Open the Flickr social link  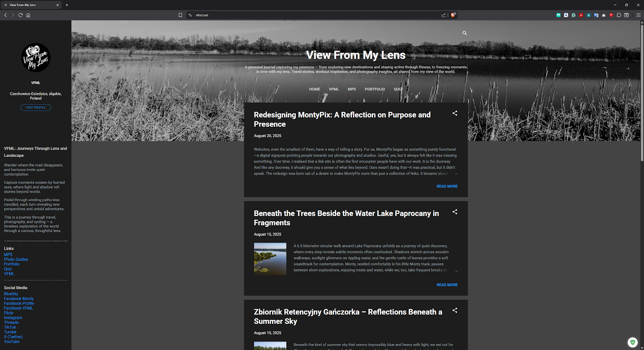coord(9,313)
